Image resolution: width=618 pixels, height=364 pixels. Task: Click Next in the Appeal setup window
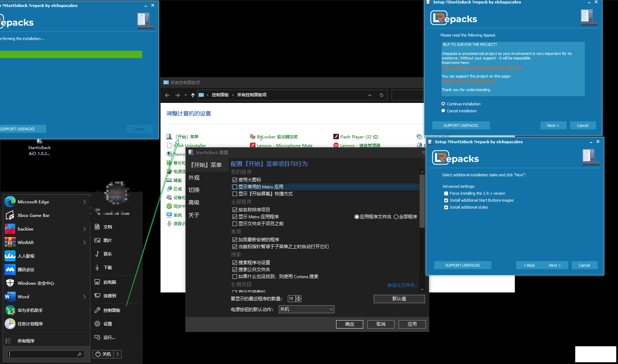tap(553, 126)
